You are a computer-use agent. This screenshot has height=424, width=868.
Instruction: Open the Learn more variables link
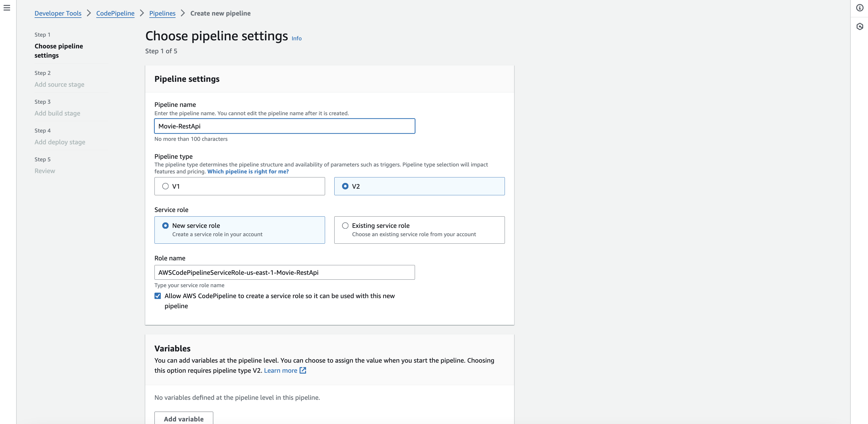(280, 370)
